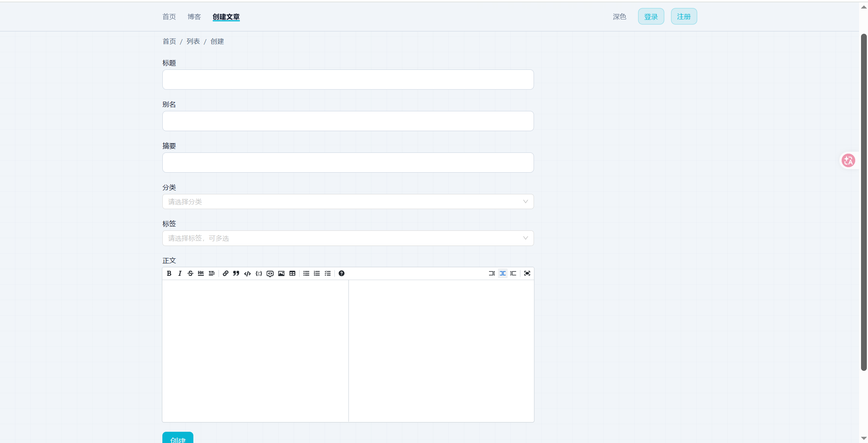Toggle fullscreen mode of the editor
The height and width of the screenshot is (443, 868).
click(527, 273)
